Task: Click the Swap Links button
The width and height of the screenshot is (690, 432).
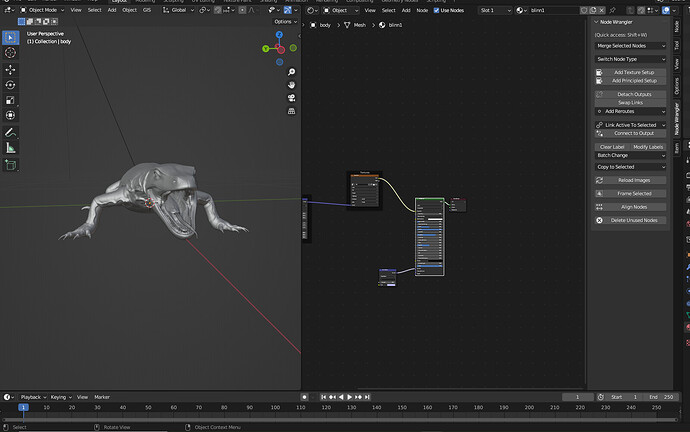Action: (x=631, y=103)
